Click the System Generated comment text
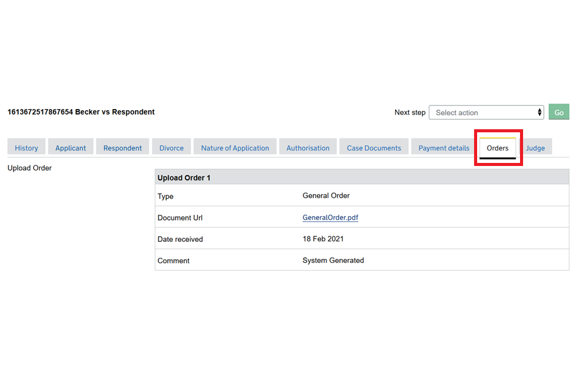 click(x=333, y=260)
